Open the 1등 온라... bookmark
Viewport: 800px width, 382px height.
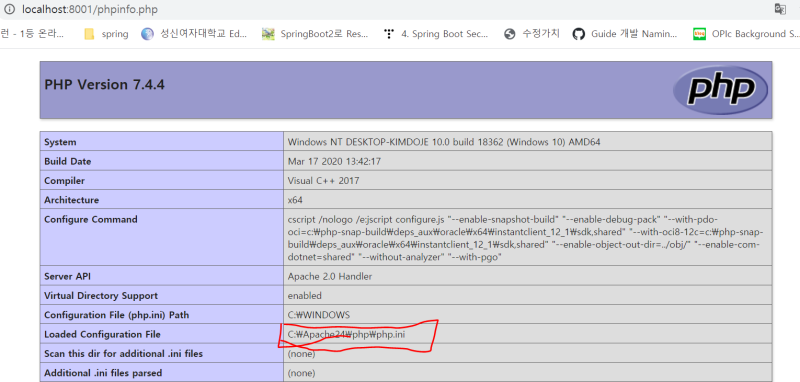pyautogui.click(x=33, y=34)
